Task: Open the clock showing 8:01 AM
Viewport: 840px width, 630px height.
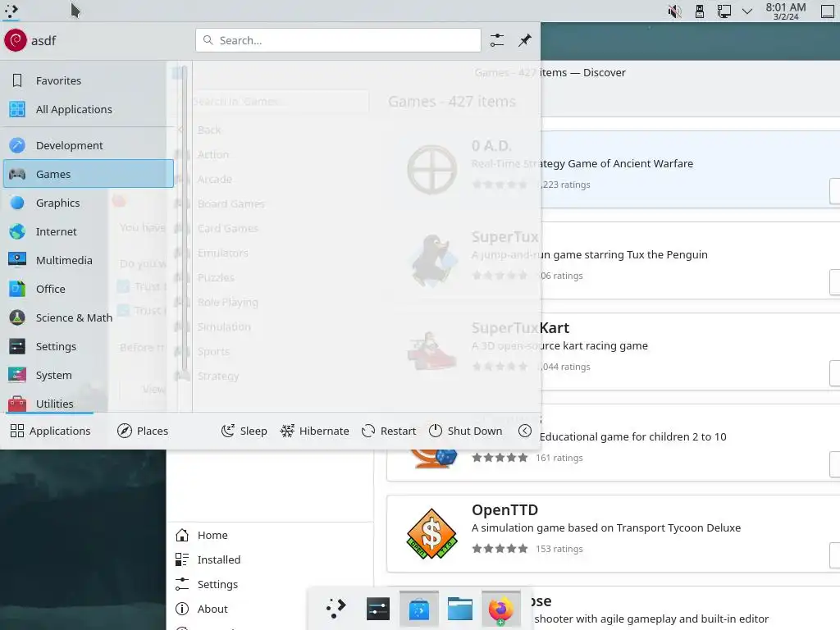Action: [785, 11]
